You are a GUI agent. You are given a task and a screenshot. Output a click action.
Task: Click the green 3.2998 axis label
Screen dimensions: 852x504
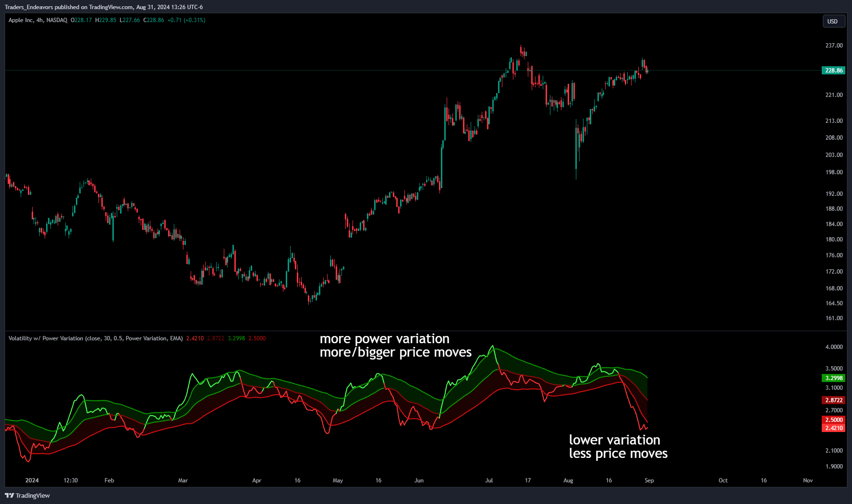(834, 378)
